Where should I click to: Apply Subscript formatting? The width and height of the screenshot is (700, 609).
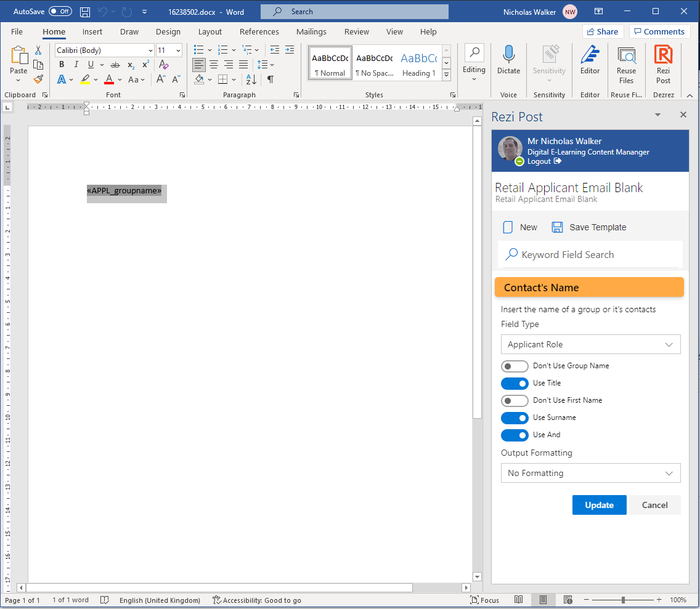[x=131, y=65]
